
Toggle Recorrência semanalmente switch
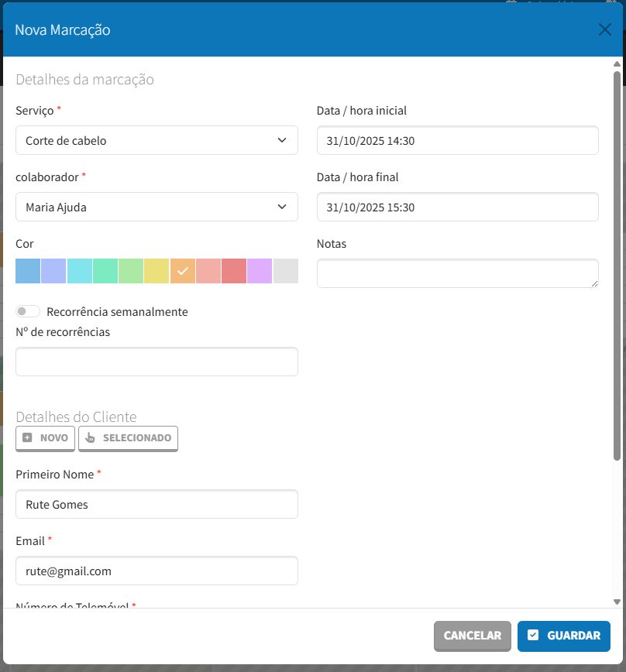[x=28, y=311]
